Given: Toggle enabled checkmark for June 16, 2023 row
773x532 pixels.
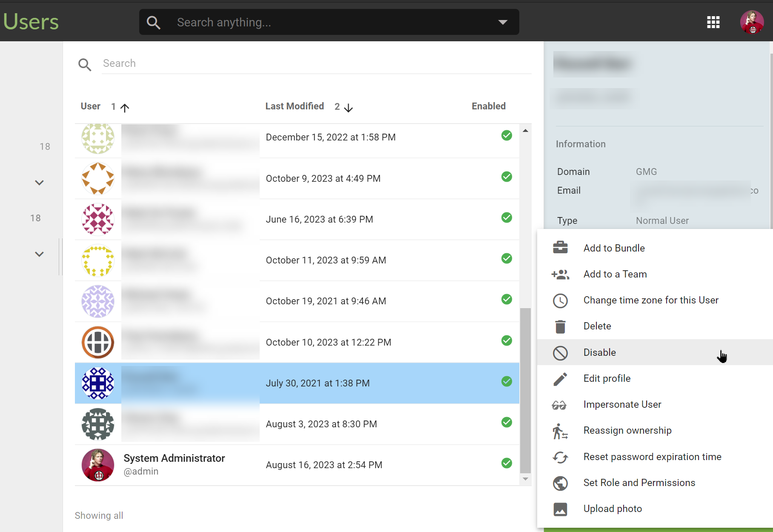Looking at the screenshot, I should click(507, 217).
